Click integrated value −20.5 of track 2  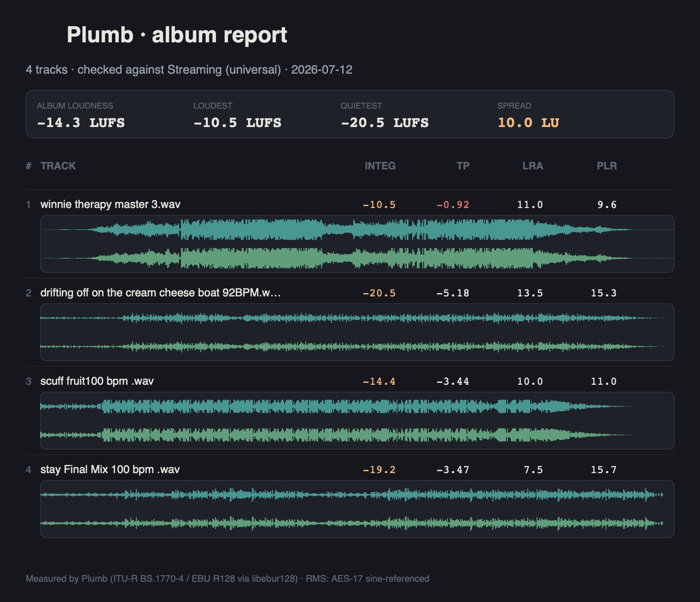pos(379,293)
